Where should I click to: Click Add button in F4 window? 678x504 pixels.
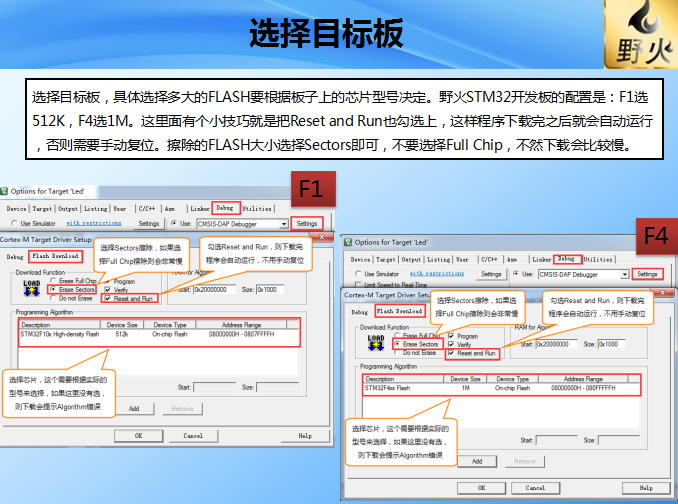coord(477,462)
